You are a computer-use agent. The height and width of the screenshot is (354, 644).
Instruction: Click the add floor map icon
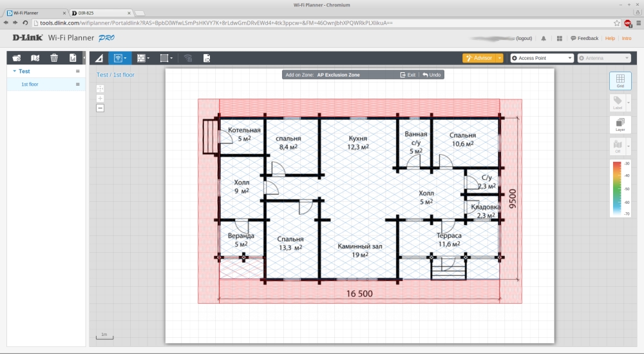[35, 58]
